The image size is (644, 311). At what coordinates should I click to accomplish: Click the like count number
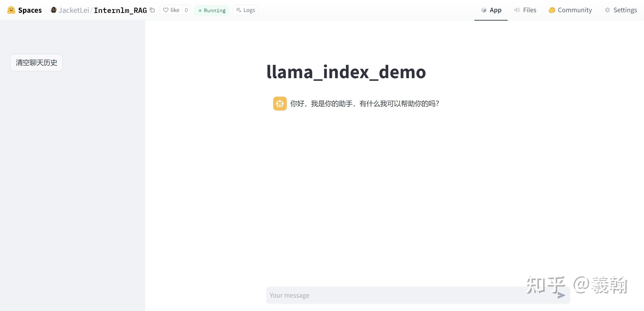click(186, 10)
